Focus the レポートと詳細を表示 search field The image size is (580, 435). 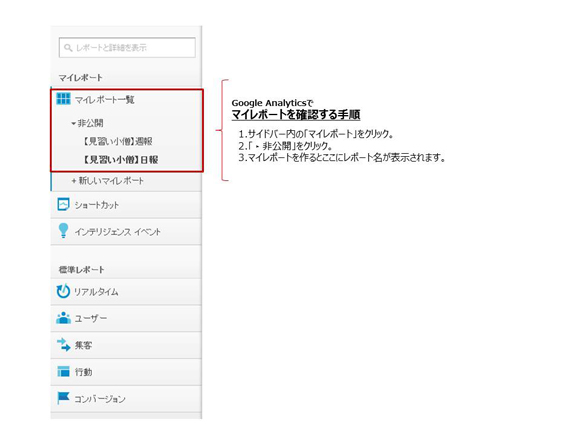[127, 47]
